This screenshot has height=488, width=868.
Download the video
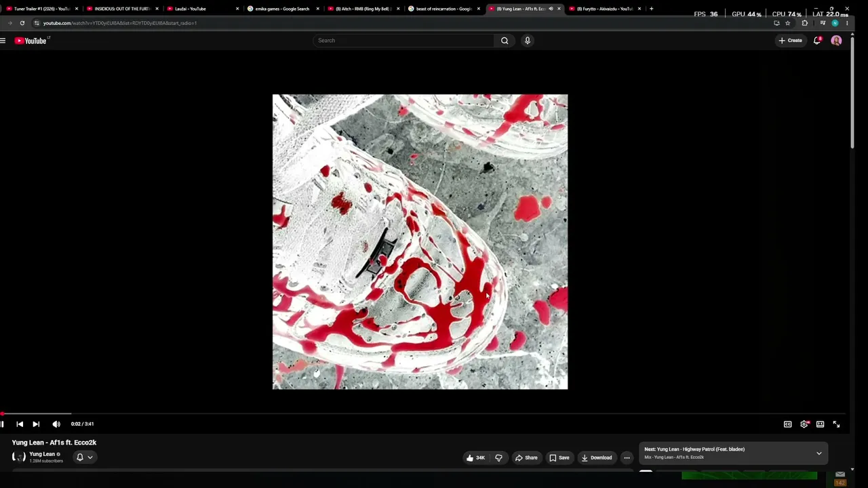(597, 457)
